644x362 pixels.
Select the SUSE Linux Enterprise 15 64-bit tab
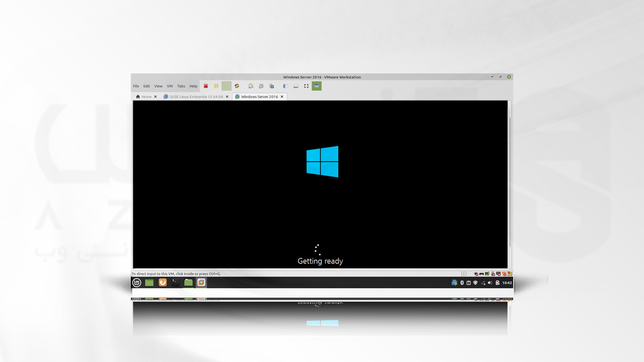click(x=196, y=96)
